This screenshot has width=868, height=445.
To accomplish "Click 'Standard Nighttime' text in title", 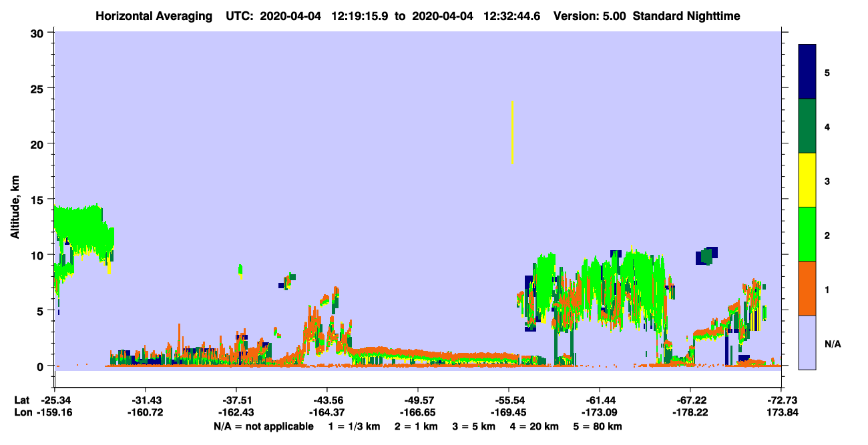I will pyautogui.click(x=686, y=15).
